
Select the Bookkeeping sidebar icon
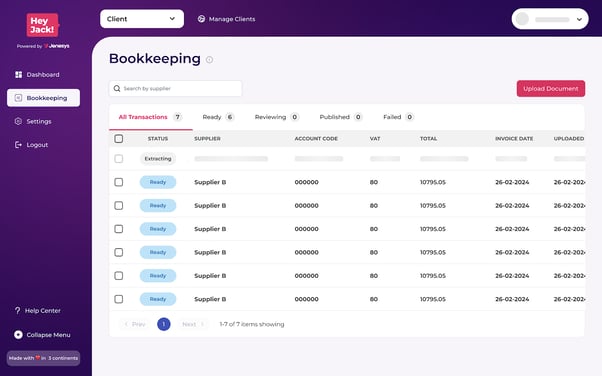pyautogui.click(x=18, y=98)
